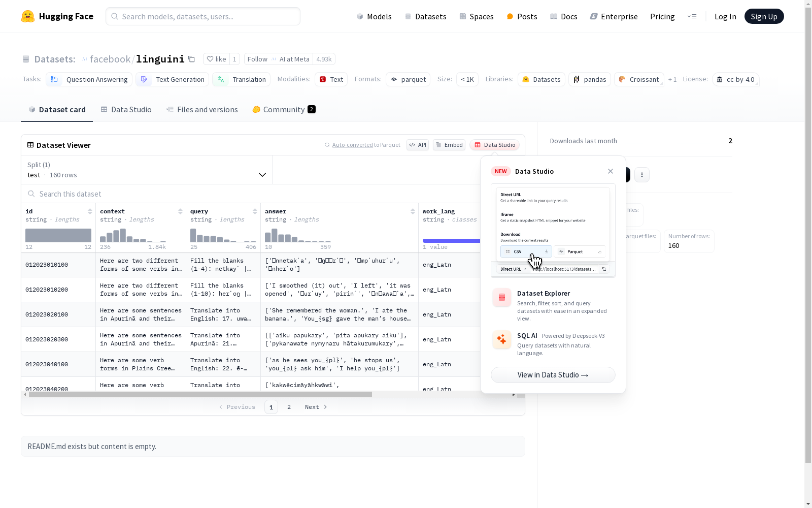Click the Embed button
The height and width of the screenshot is (508, 812).
coord(449,145)
